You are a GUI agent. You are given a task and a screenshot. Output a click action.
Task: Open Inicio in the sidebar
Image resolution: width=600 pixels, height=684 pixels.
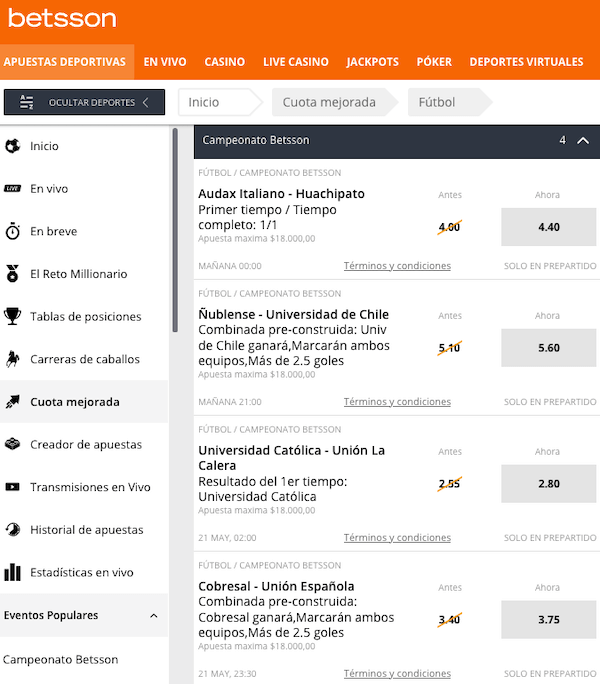[x=84, y=146]
